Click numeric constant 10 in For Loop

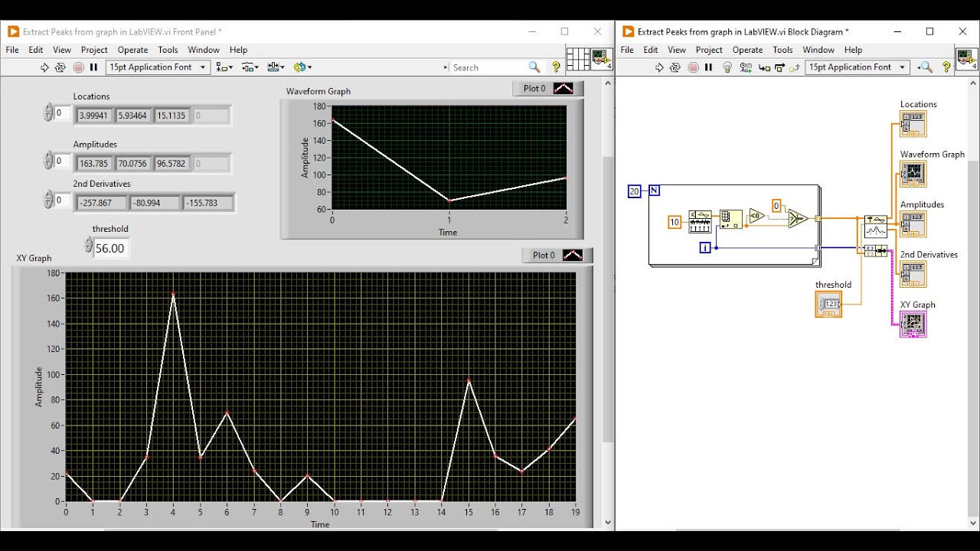click(675, 222)
